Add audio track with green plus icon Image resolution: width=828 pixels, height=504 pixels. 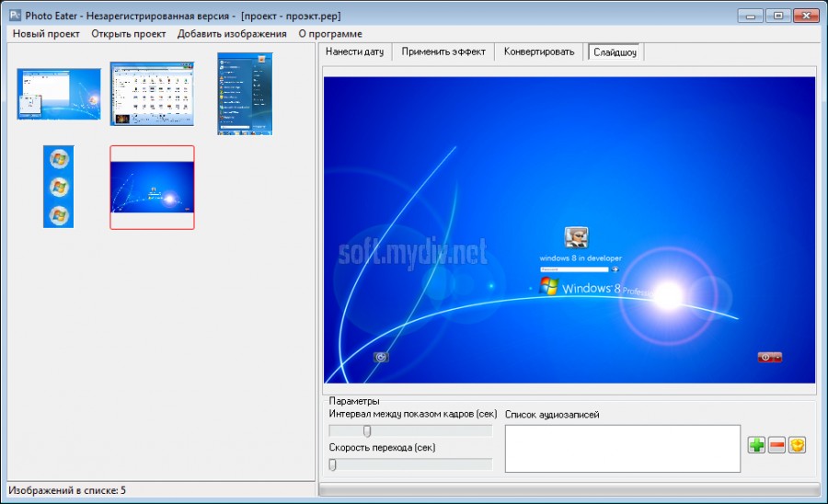pos(757,445)
